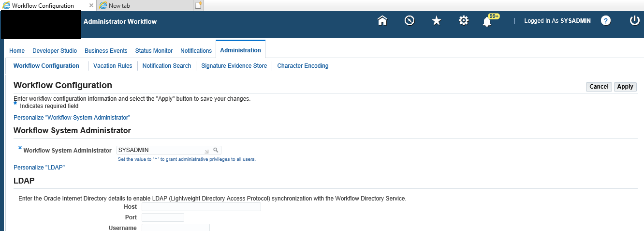Viewport: 644px width, 231px height.
Task: Open the Navigator compass icon
Action: [x=410, y=21]
